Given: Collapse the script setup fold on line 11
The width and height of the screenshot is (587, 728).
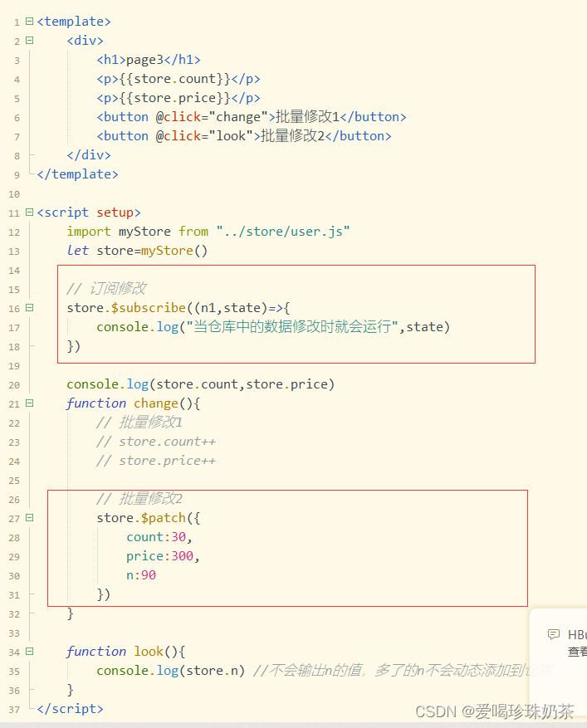Looking at the screenshot, I should [x=29, y=213].
